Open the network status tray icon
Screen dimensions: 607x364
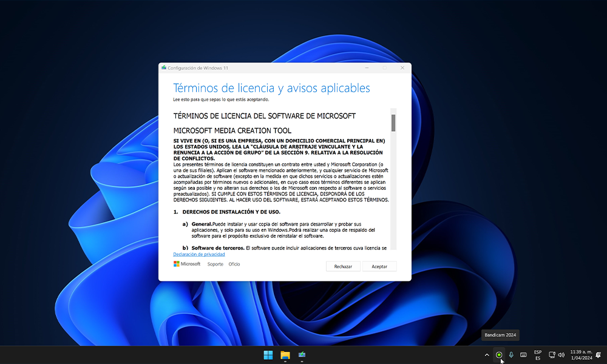coord(552,355)
